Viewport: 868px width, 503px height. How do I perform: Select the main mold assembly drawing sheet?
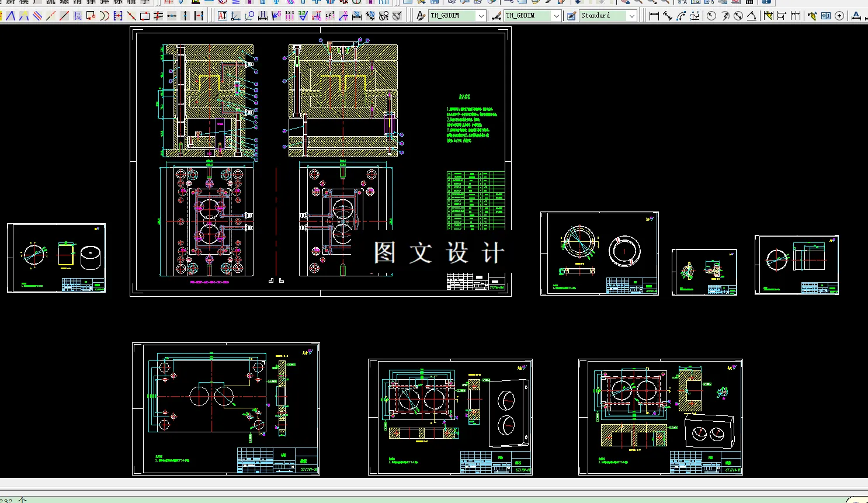[x=321, y=162]
